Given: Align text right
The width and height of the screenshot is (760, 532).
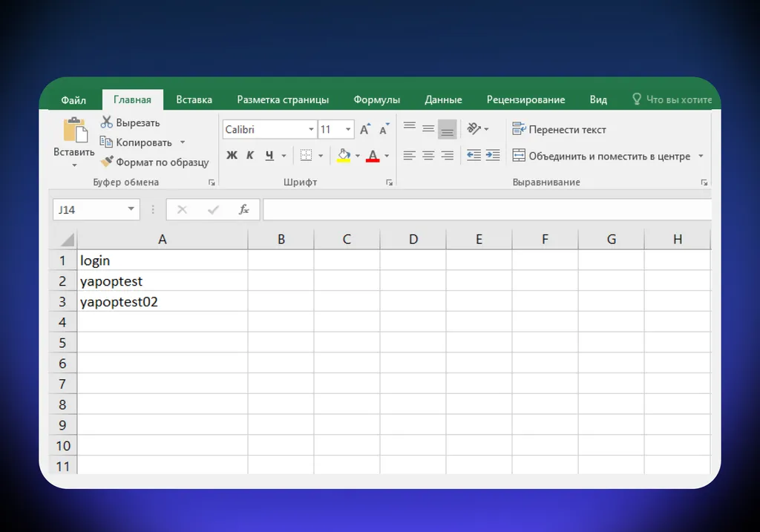Looking at the screenshot, I should pos(447,156).
